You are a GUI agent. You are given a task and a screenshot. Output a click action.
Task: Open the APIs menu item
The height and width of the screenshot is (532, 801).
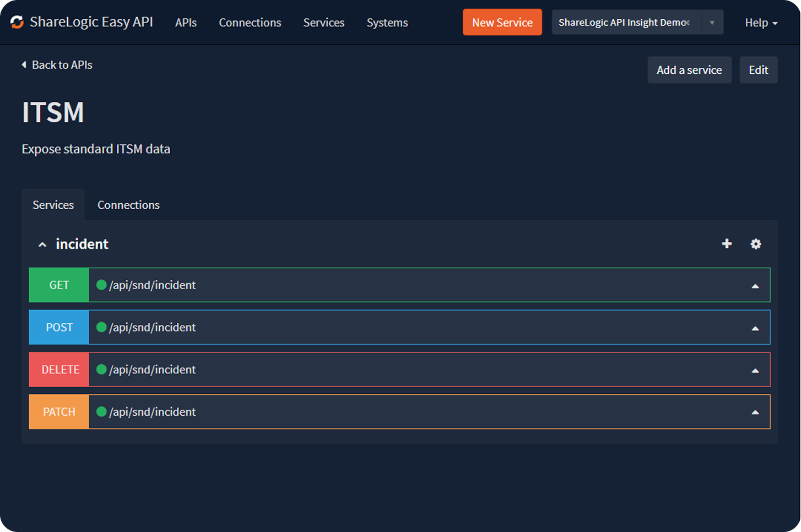click(186, 23)
